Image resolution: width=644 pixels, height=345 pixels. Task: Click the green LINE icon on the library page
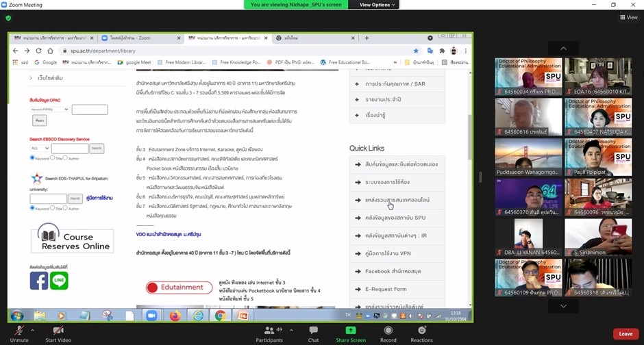click(x=59, y=281)
